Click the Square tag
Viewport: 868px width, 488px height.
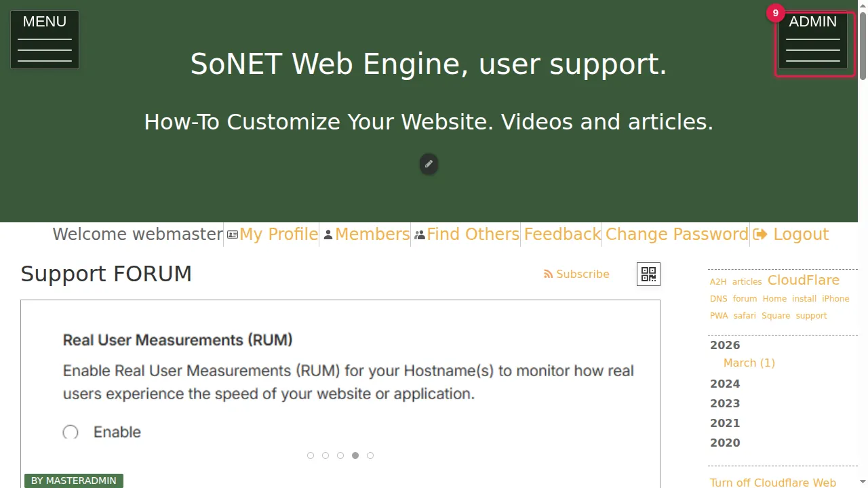point(776,316)
